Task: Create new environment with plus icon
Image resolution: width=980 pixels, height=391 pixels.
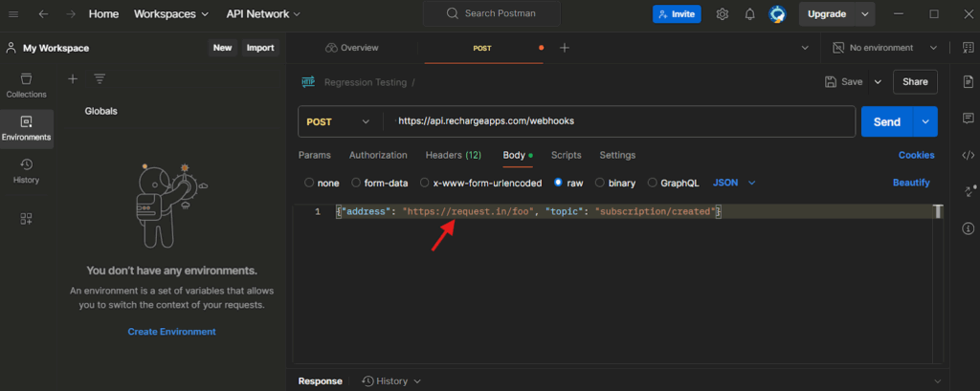Action: tap(73, 78)
